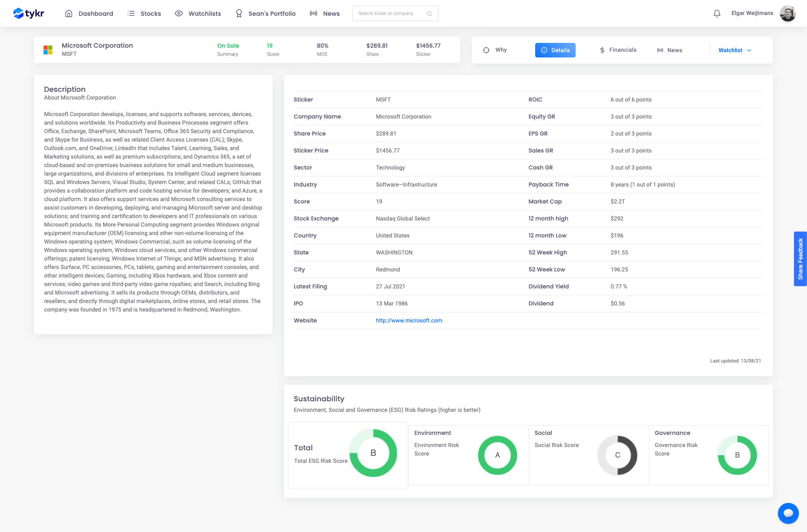
Task: Click the 52 Week Low 196.25 value
Action: pyautogui.click(x=619, y=269)
